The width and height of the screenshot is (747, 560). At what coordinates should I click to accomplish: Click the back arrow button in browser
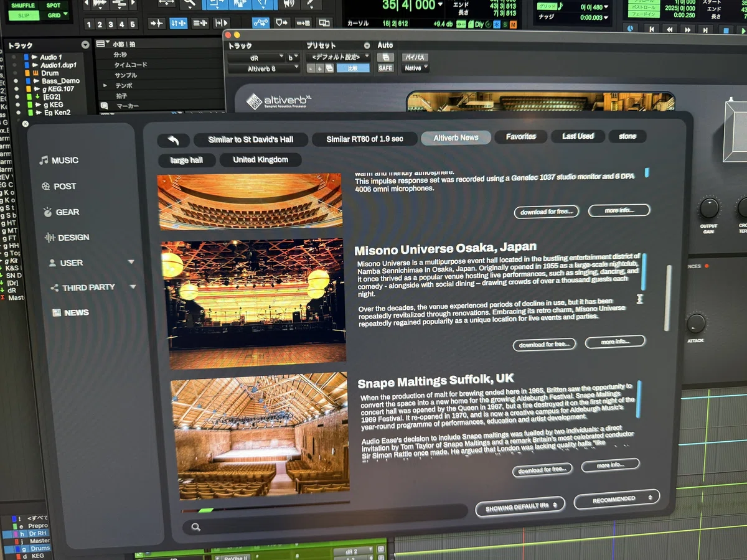(x=173, y=140)
